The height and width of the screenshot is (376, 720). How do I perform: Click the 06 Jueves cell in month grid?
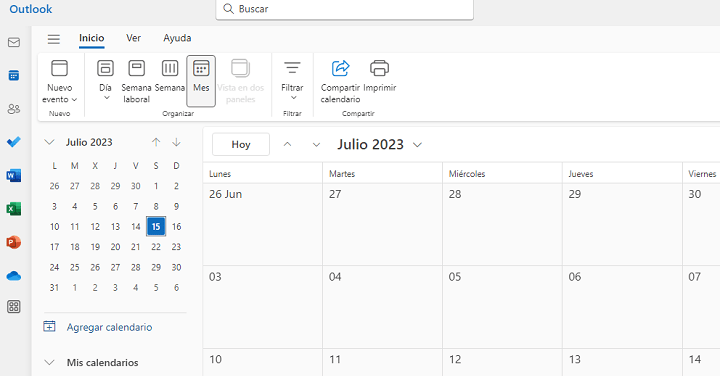[622, 307]
